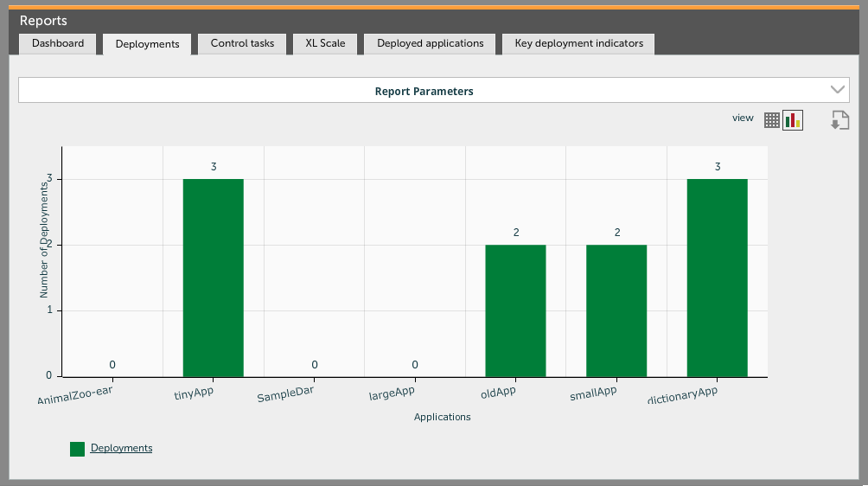The height and width of the screenshot is (486, 868).
Task: Switch to Control tasks tab
Action: click(242, 43)
